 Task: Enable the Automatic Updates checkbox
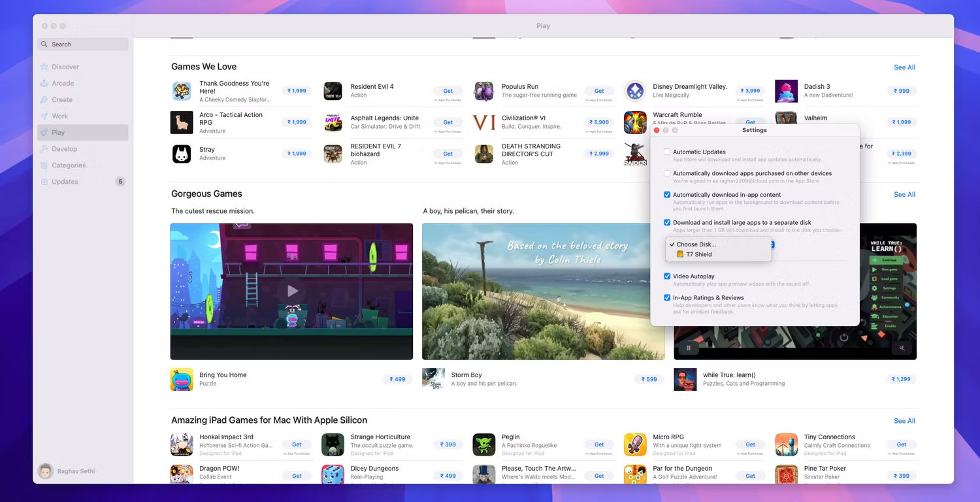[x=667, y=152]
